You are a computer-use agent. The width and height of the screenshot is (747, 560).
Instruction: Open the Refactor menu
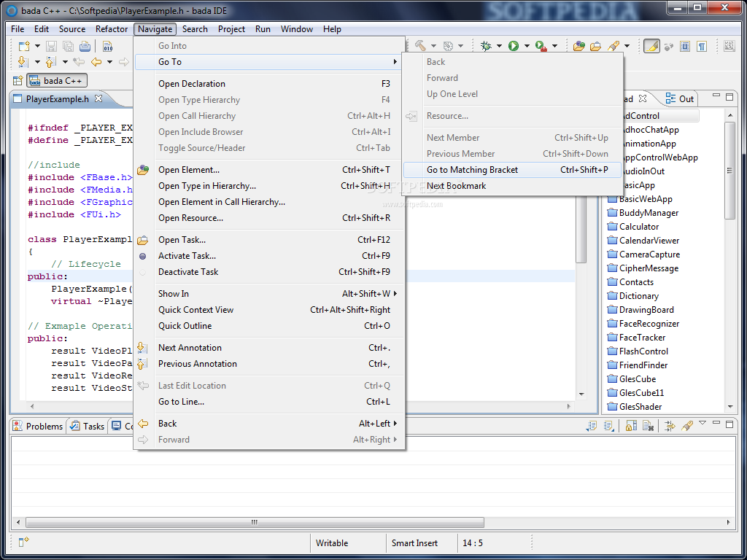pyautogui.click(x=112, y=29)
